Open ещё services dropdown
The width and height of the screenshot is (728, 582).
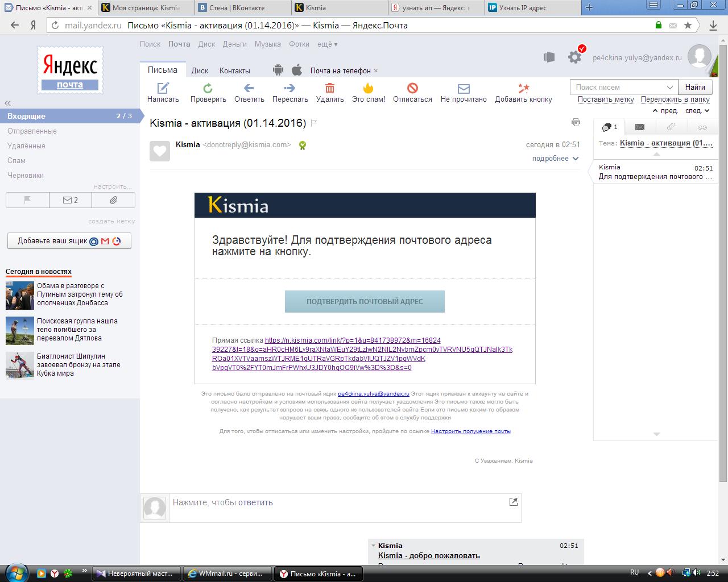click(327, 44)
